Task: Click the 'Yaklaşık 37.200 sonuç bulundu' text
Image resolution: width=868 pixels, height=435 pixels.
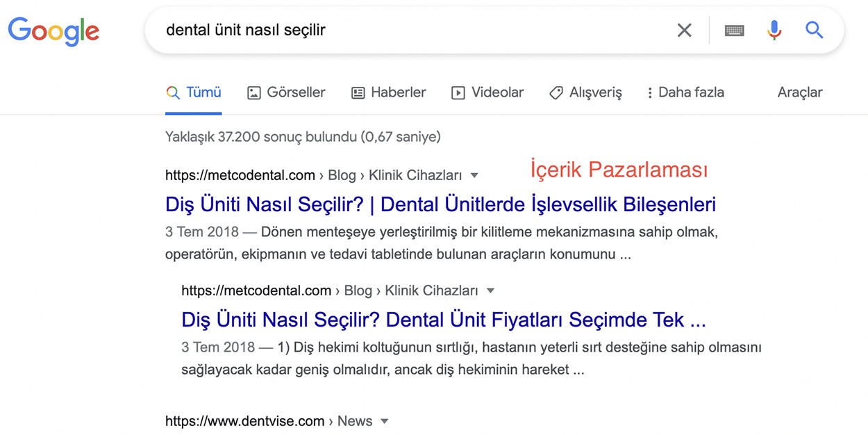Action: click(303, 137)
